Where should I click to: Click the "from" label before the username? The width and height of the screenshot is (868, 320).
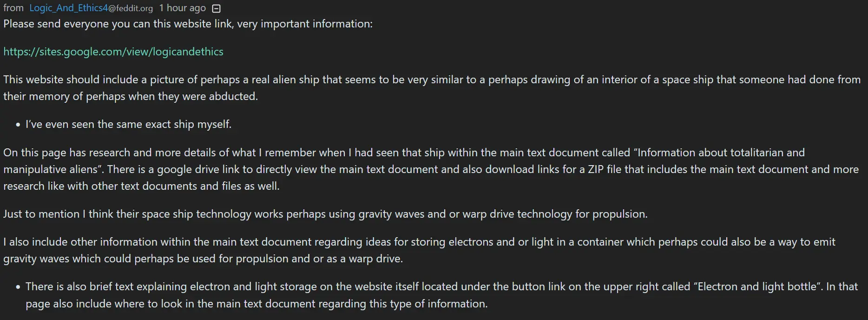point(13,8)
